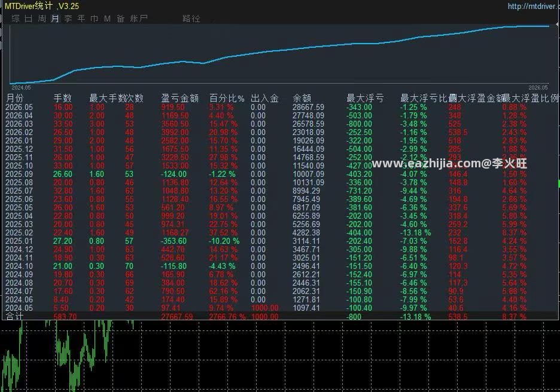Click the deposit value 1000.00 in 2024.05 row
This screenshot has height=392, width=560.
click(264, 308)
